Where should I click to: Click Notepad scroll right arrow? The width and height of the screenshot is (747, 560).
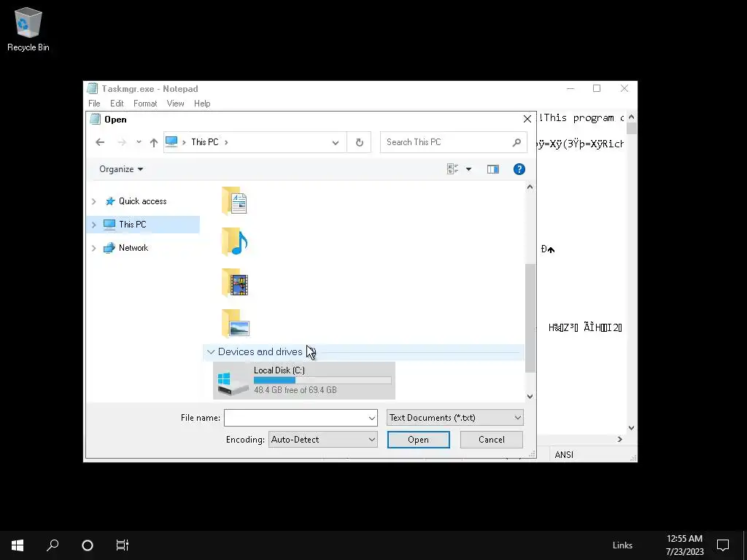(x=620, y=439)
